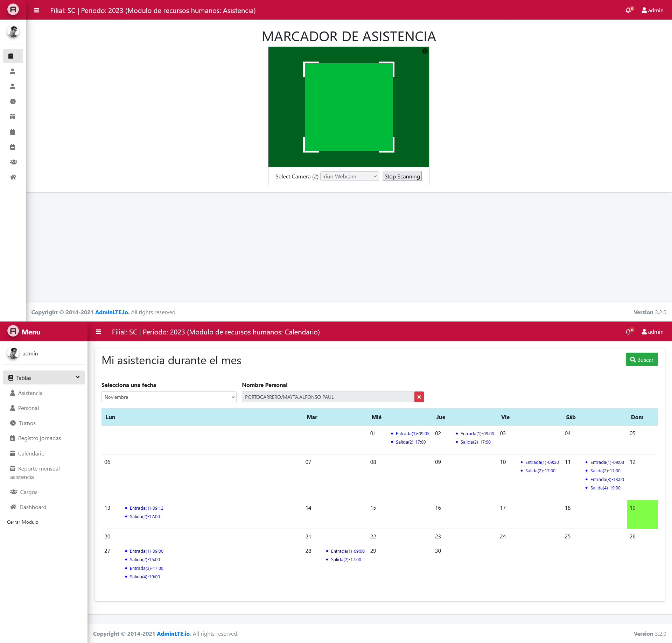Click Cerrar Modulo in the sidebar

coord(23,522)
